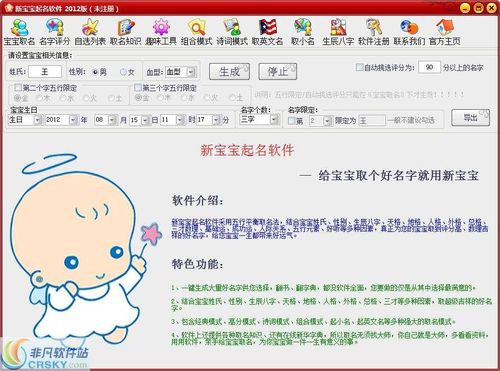
Task: Open the 官方主页 house icon
Action: [445, 32]
